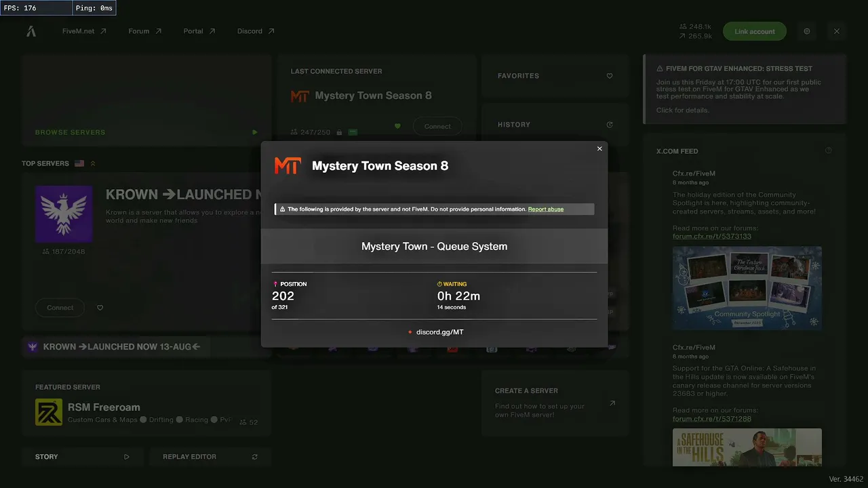This screenshot has height=488, width=868.
Task: Click the 265.9k peak count
Action: 695,36
